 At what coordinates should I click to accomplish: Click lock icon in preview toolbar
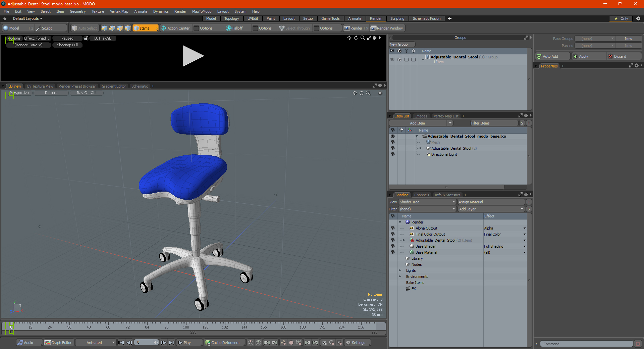pos(86,38)
